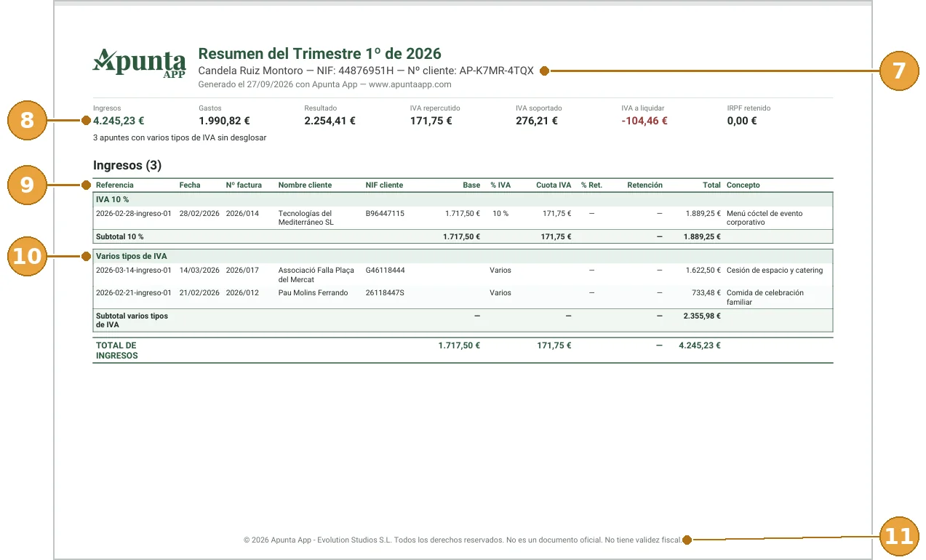Select the subtotal amount '2.355,98 €'
This screenshot has width=926, height=560.
click(x=702, y=316)
